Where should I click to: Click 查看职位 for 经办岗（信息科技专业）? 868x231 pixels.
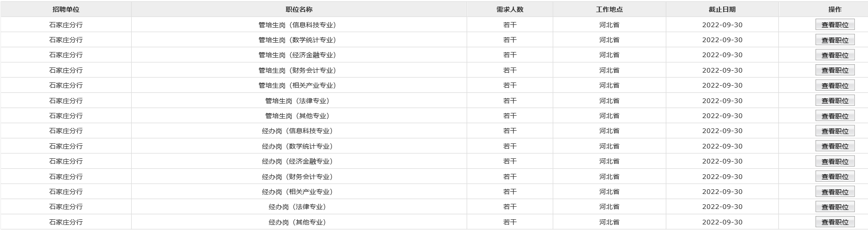(x=835, y=131)
